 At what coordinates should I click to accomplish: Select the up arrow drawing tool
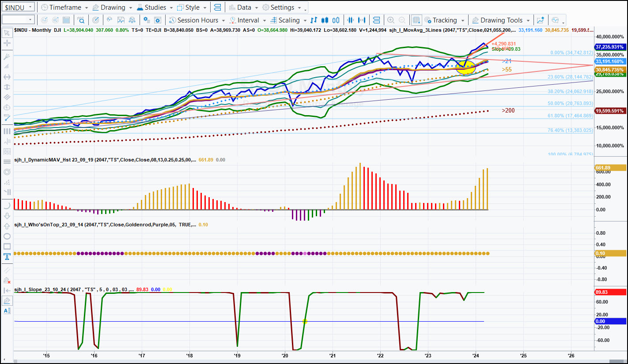tap(7, 226)
